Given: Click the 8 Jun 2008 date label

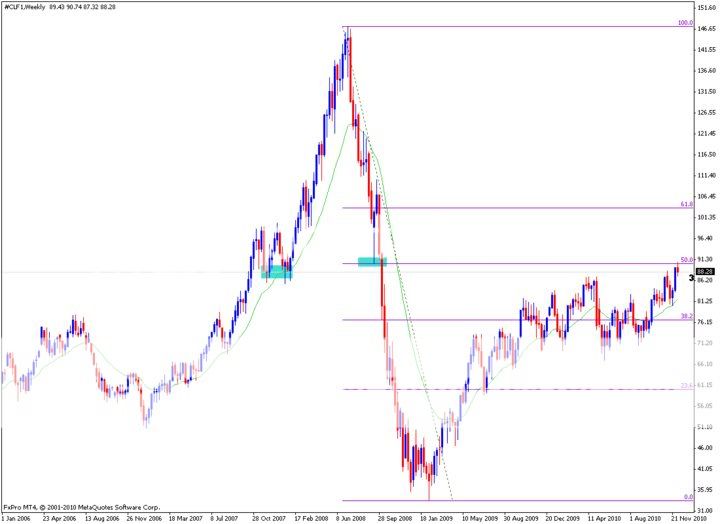Looking at the screenshot, I should pyautogui.click(x=351, y=518).
